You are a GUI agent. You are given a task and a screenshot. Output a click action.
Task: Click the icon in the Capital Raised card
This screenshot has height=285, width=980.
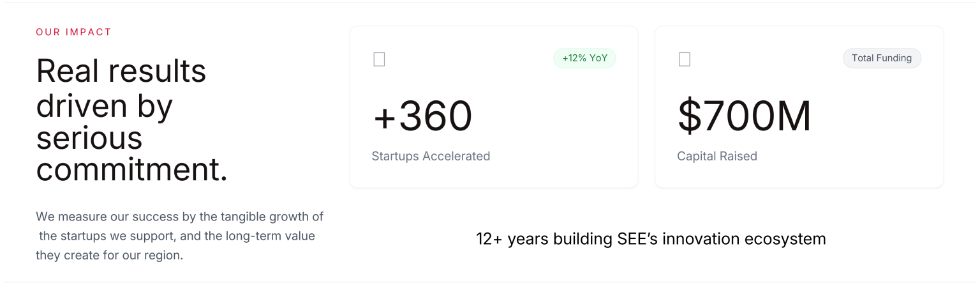685,59
